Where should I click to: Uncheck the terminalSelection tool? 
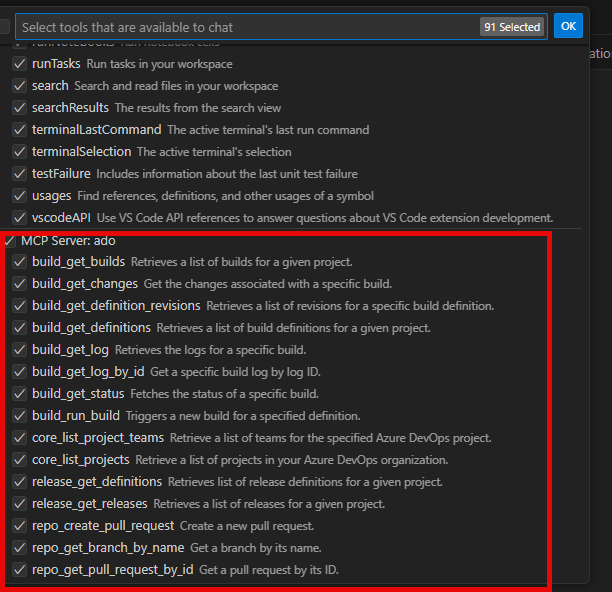pos(19,152)
